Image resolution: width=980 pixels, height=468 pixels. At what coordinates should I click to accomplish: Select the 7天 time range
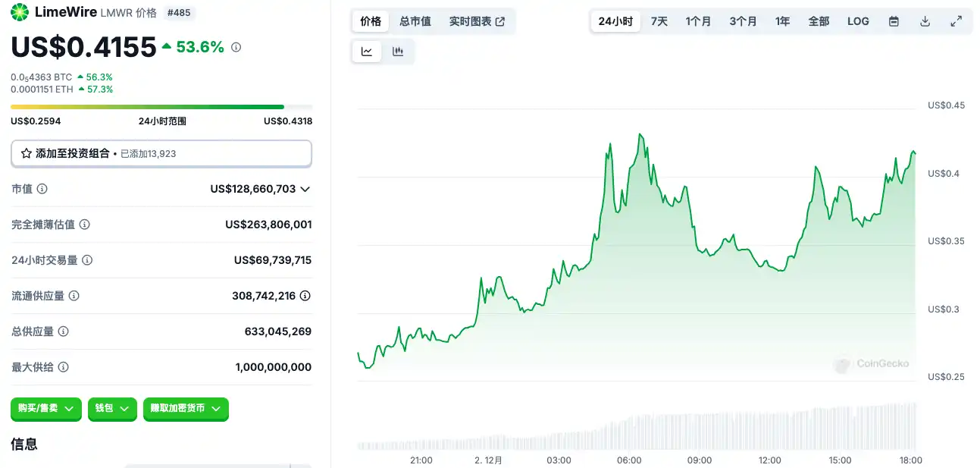pos(659,21)
